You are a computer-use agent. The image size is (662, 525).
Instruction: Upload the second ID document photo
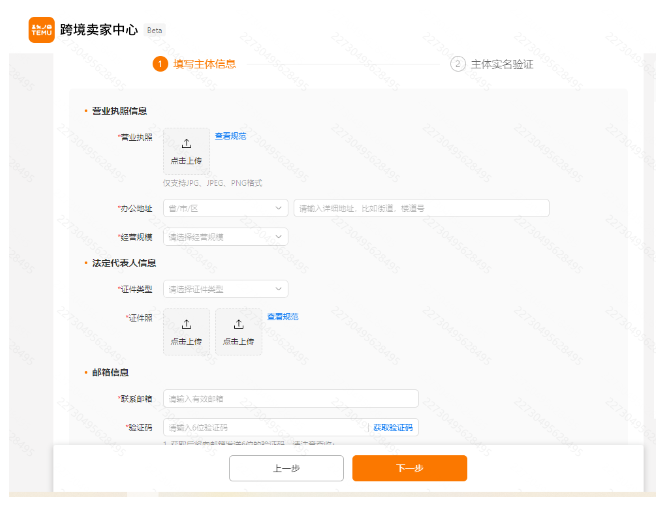(238, 331)
